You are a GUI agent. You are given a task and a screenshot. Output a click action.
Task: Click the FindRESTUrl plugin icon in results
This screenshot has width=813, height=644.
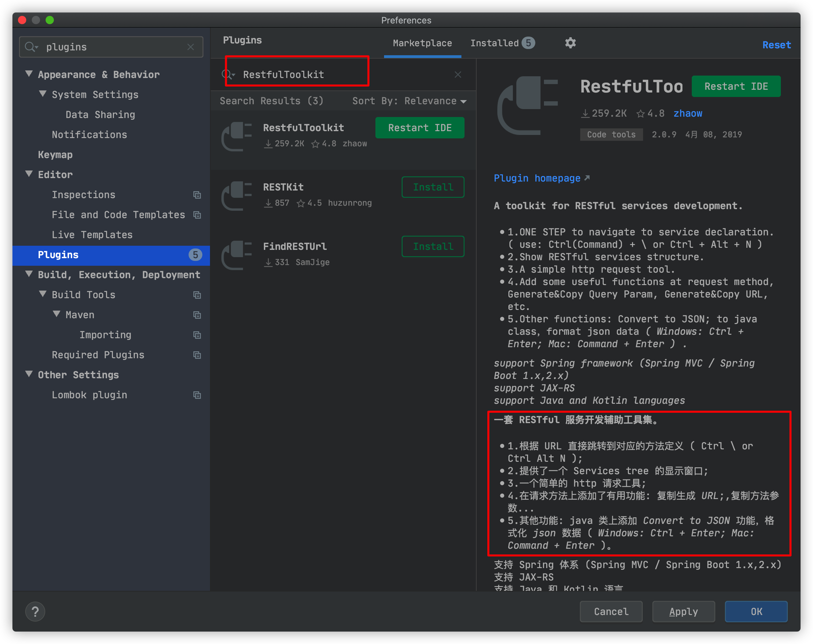(237, 255)
